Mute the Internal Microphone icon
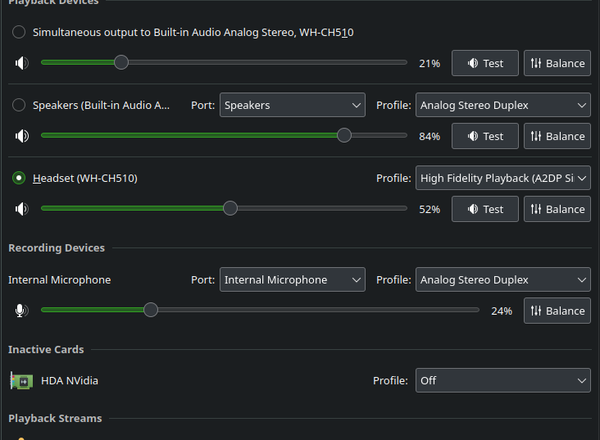Screen dimensions: 600x440 point(21,311)
